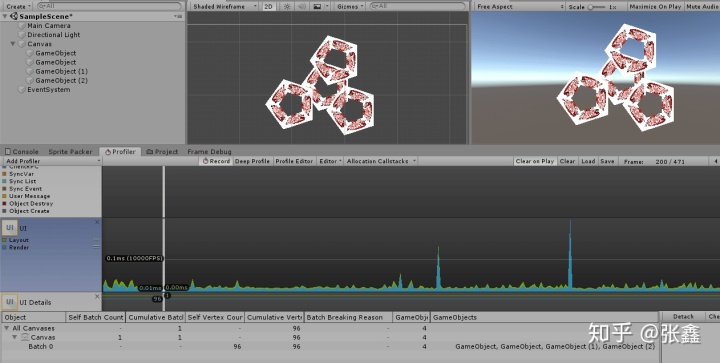Image resolution: width=720 pixels, height=363 pixels.
Task: Collapse Canvas row in UI Details
Action: (15, 337)
